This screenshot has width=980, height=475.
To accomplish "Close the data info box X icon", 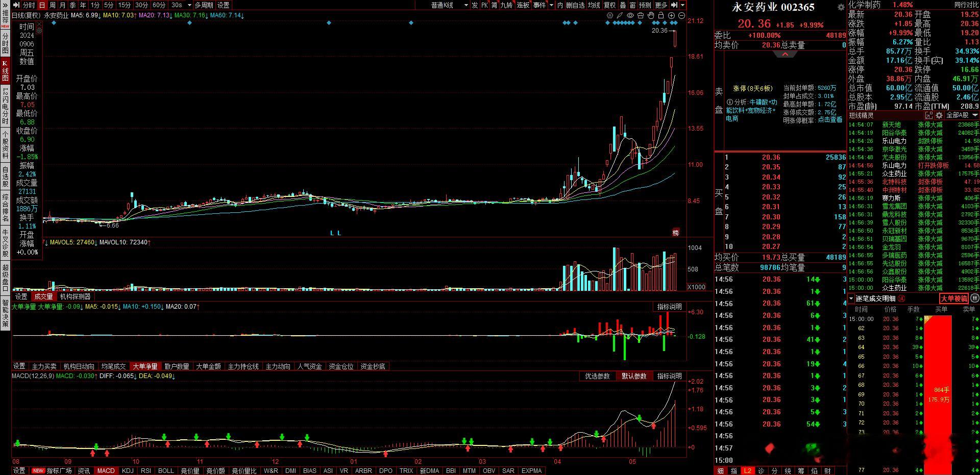I will point(39,24).
